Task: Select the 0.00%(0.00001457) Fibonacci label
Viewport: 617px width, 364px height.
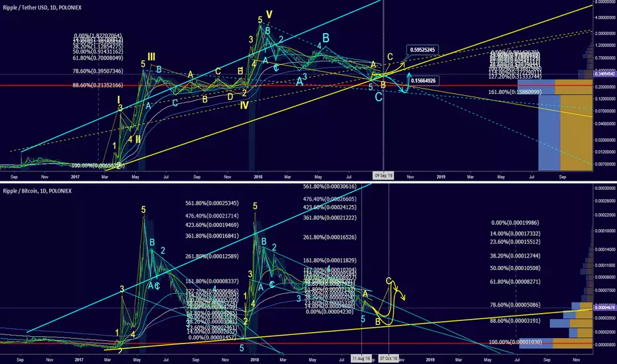Action: coord(212,338)
